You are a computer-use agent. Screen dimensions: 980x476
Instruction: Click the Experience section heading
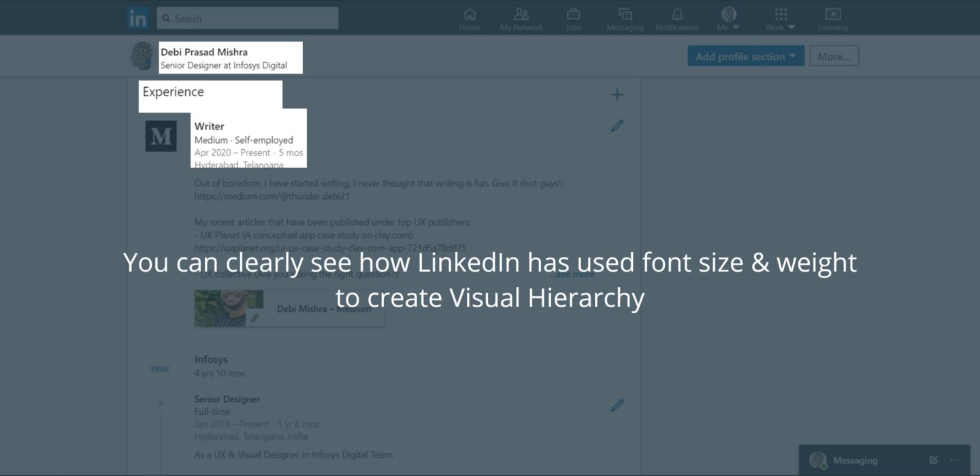pos(173,92)
